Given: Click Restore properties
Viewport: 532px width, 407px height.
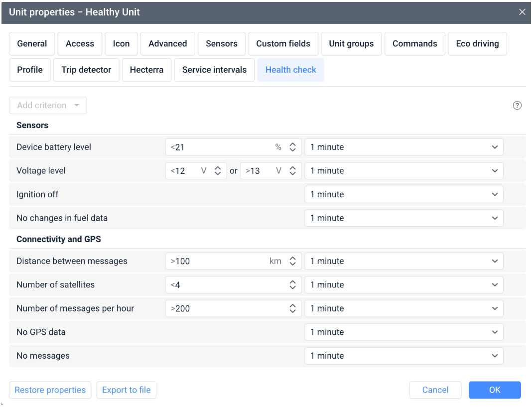Looking at the screenshot, I should (50, 390).
